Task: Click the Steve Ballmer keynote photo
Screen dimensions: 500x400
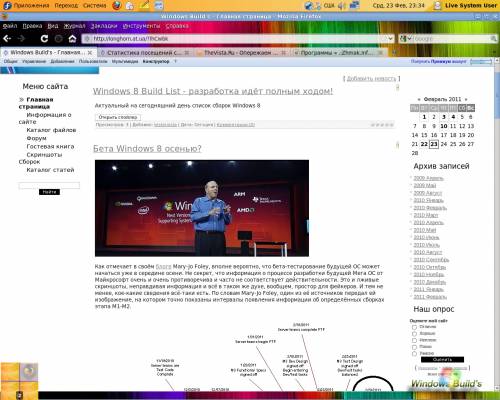Action: point(202,208)
